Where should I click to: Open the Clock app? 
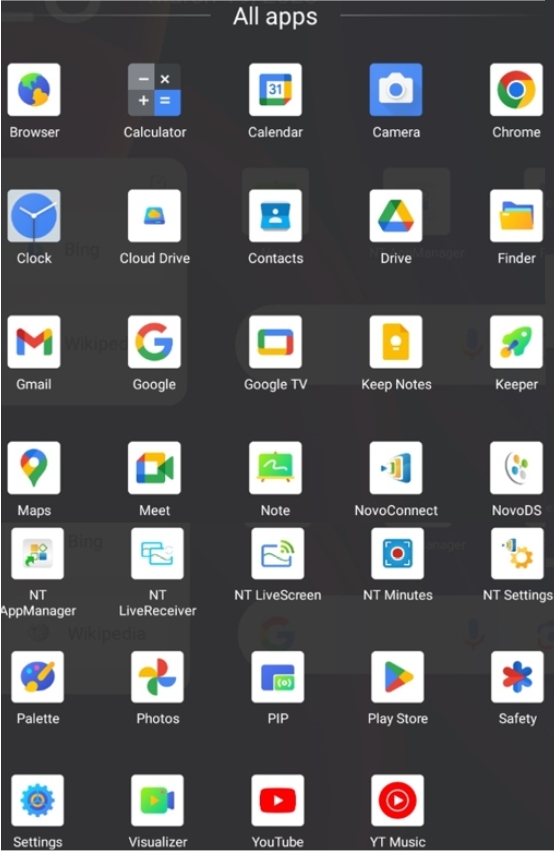(34, 215)
